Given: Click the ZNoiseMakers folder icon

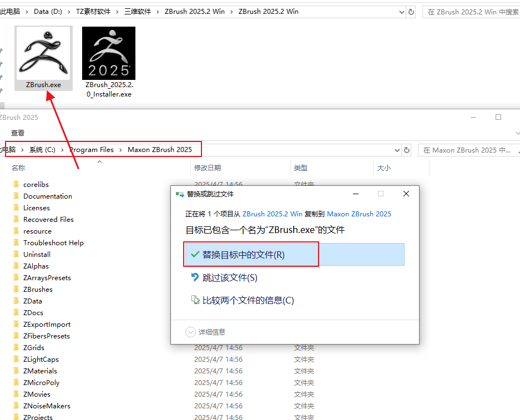Looking at the screenshot, I should tap(16, 406).
